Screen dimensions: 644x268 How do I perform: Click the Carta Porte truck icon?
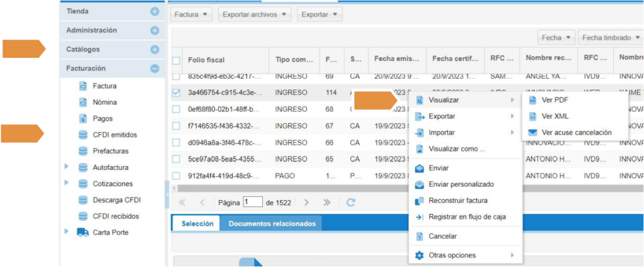82,232
